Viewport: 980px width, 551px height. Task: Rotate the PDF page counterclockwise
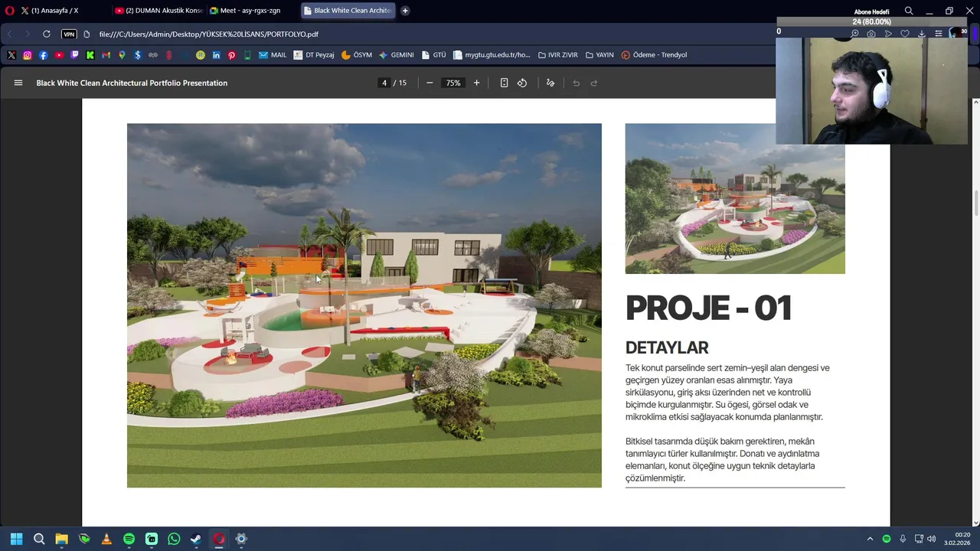pos(522,83)
